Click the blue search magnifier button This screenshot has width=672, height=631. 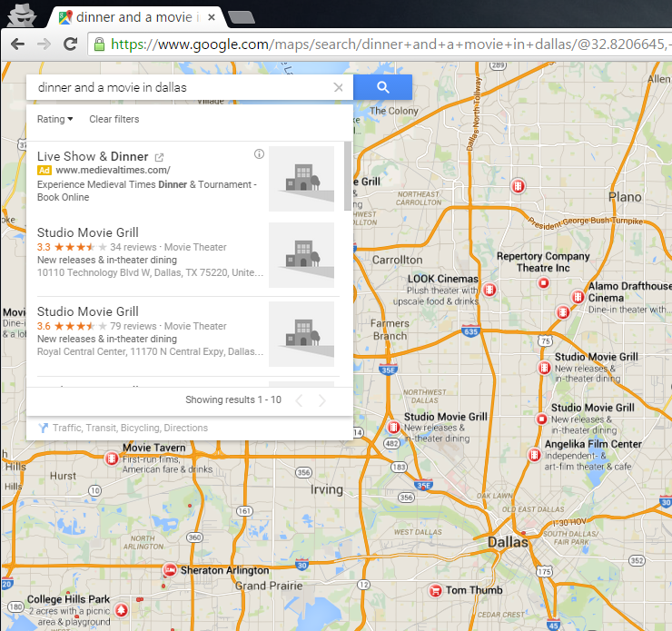382,87
